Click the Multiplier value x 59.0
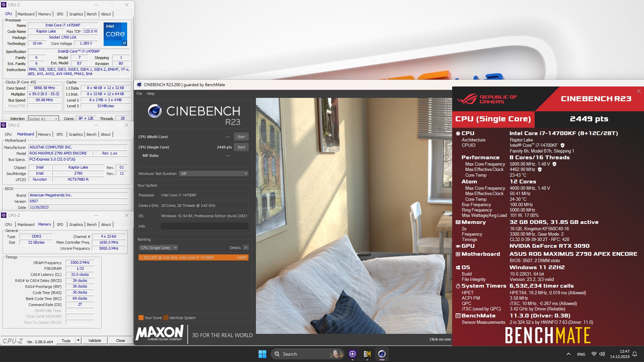The image size is (644, 362). (x=44, y=94)
